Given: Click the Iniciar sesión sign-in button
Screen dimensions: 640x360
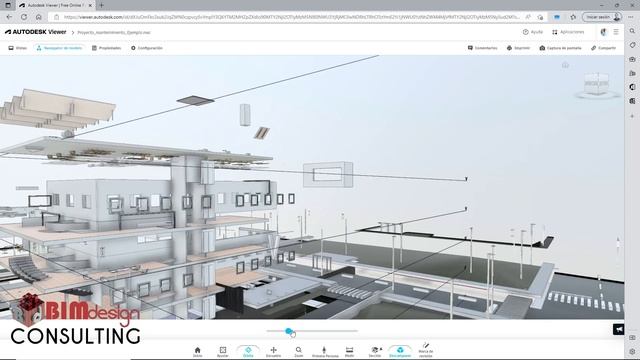Looking at the screenshot, I should pyautogui.click(x=602, y=17).
